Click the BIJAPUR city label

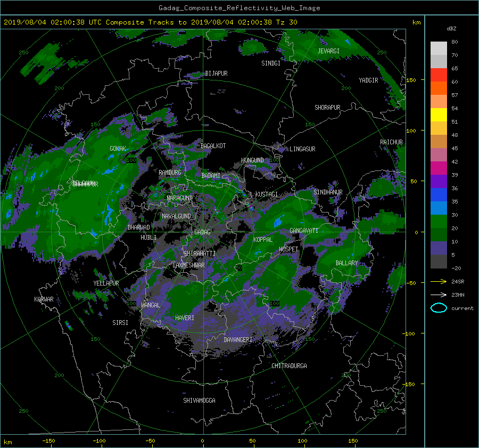click(x=216, y=74)
